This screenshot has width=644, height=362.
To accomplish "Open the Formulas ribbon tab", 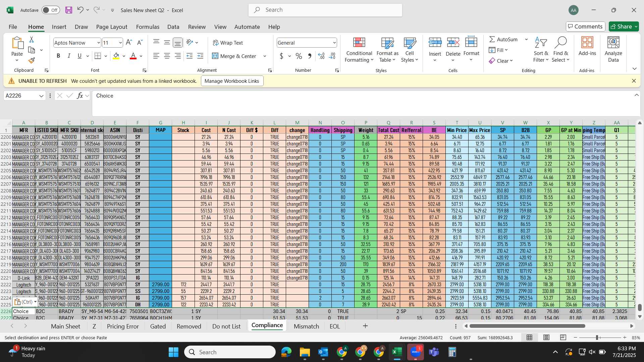I will point(148,27).
